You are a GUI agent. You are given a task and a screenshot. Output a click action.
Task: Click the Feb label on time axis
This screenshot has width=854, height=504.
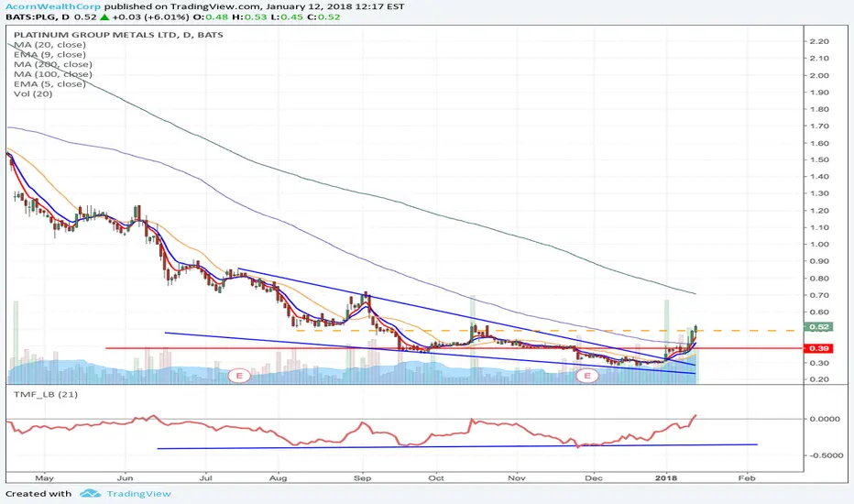point(747,477)
